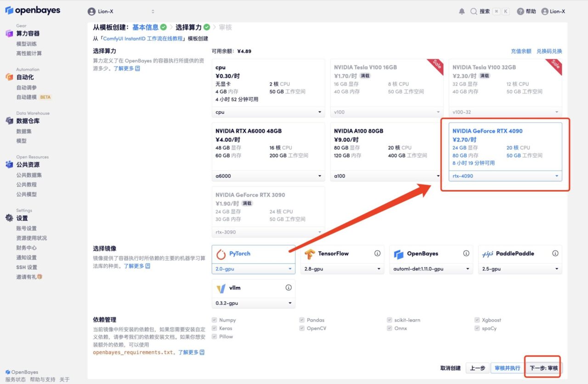Open the Lion-X workspace switcher
The width and height of the screenshot is (588, 384).
point(121,11)
